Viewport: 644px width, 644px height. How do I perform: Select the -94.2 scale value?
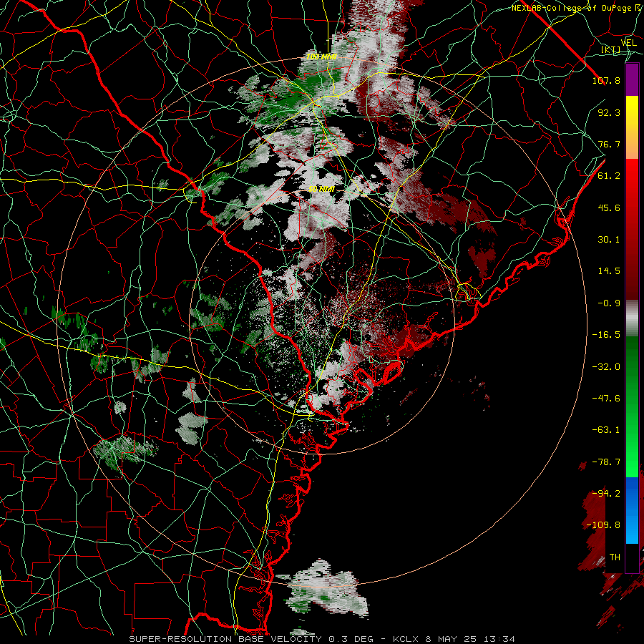point(606,494)
